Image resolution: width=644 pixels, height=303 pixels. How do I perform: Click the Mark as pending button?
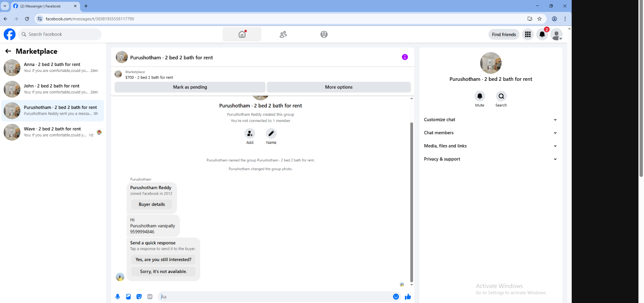point(190,87)
